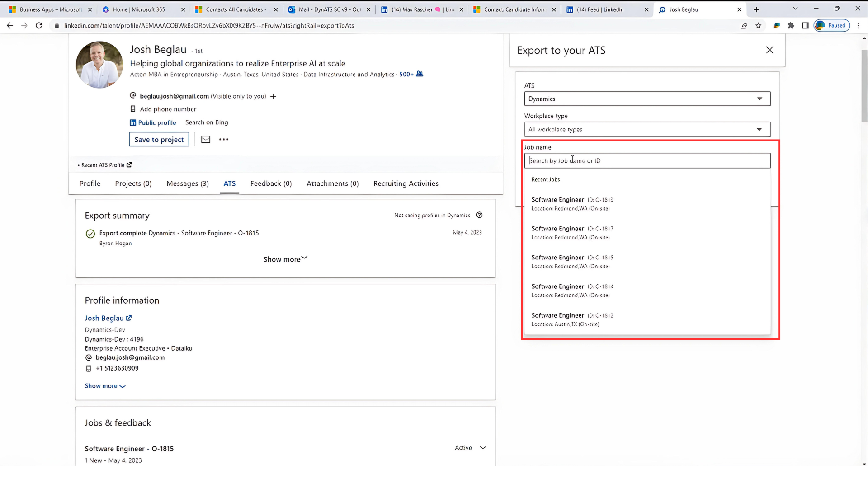Image resolution: width=868 pixels, height=488 pixels.
Task: Open the extensions puzzle icon
Action: (x=791, y=26)
